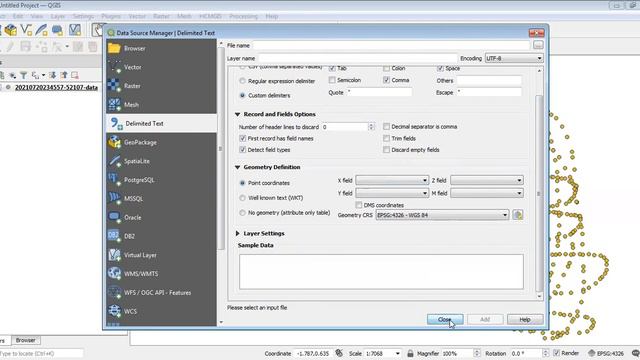Enable DMS coordinates checkbox
The width and height of the screenshot is (640, 360).
click(358, 205)
